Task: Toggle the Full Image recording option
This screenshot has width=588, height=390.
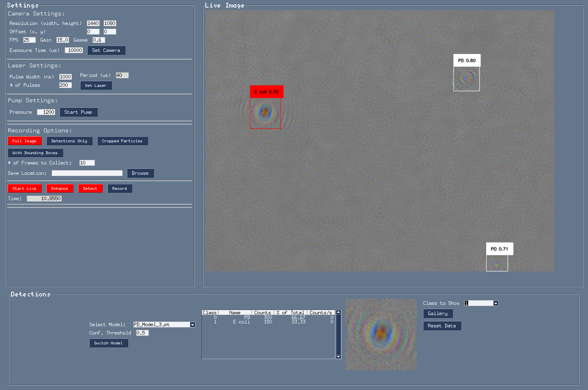Action: pos(24,141)
